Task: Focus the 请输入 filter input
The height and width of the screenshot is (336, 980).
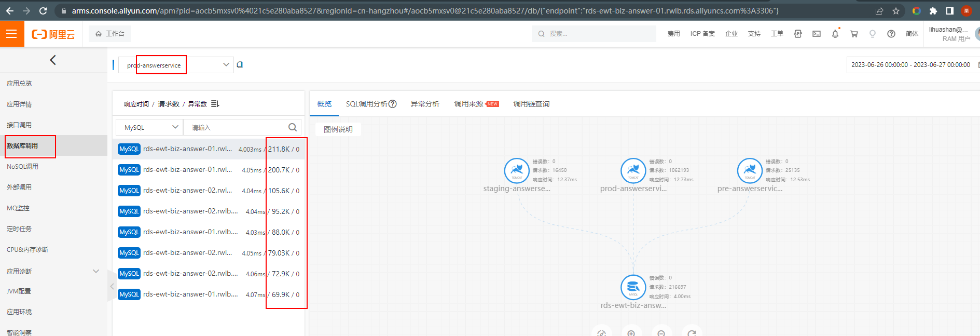Action: 236,127
